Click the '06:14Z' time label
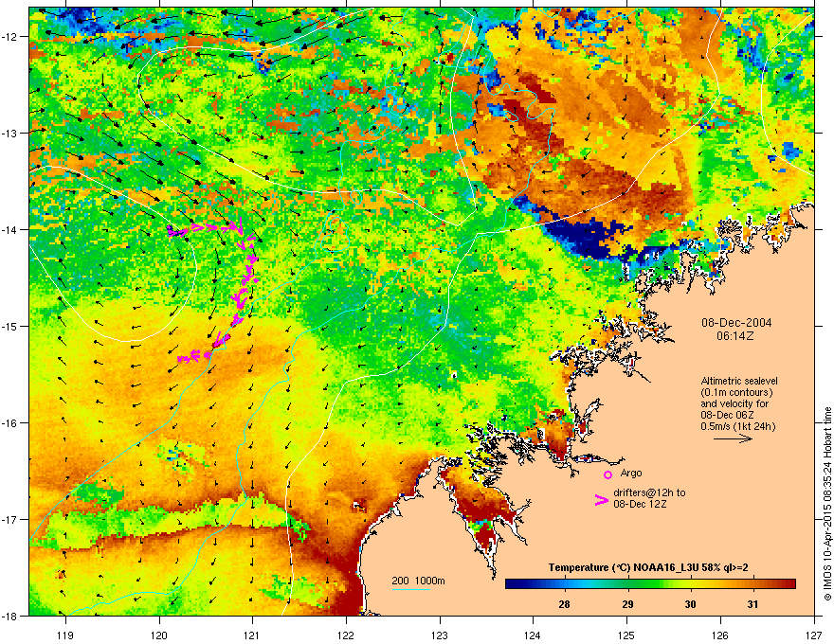 735,336
